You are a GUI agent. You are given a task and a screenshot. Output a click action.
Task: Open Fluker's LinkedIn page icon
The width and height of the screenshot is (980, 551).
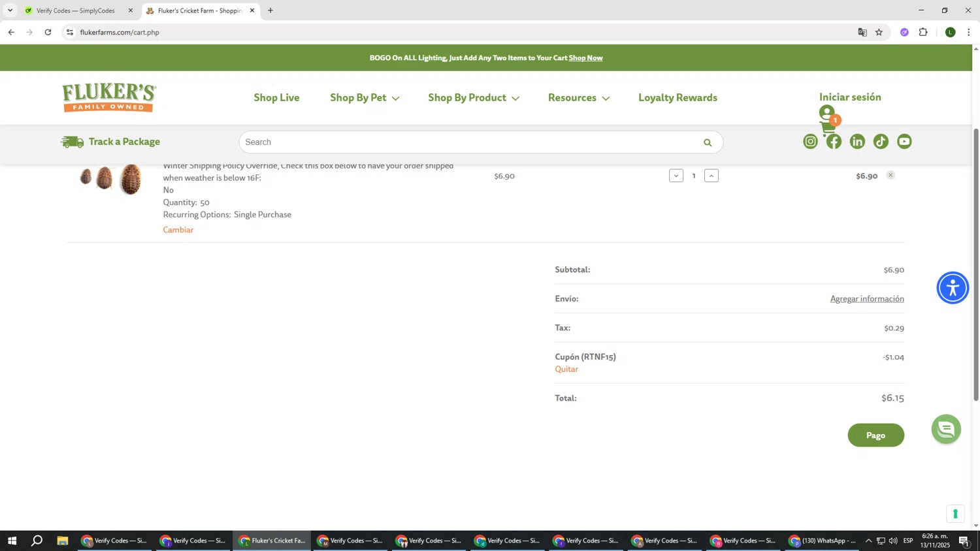857,142
